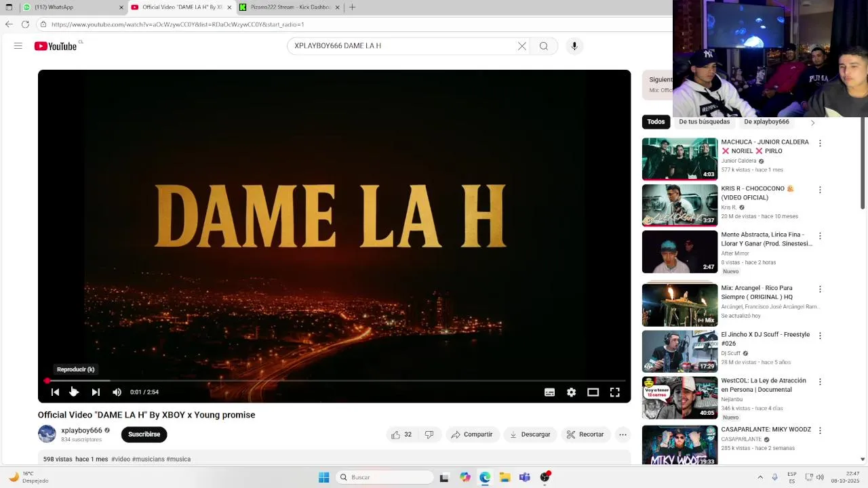
Task: Show more filter chips with the arrow
Action: (x=812, y=122)
